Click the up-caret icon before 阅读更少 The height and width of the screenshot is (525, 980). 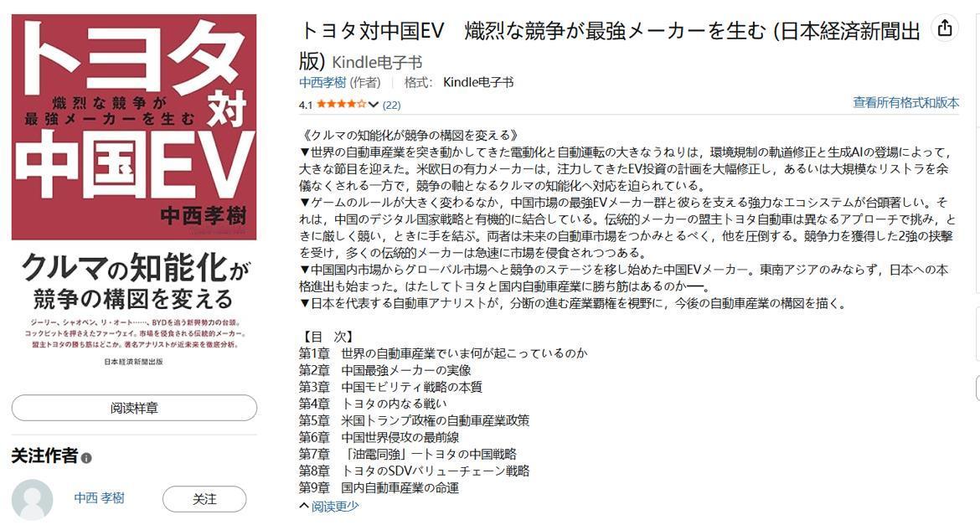pyautogui.click(x=304, y=506)
